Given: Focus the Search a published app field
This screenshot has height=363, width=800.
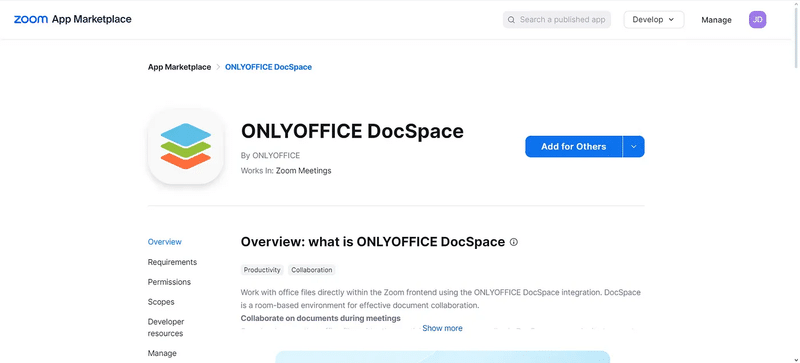Looking at the screenshot, I should point(557,19).
